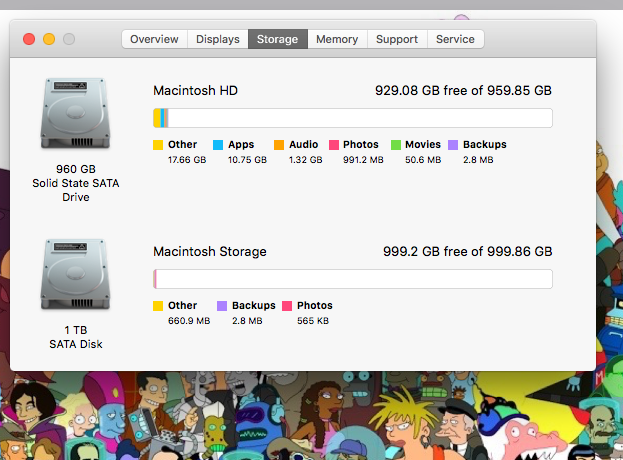Image resolution: width=623 pixels, height=460 pixels.
Task: Click the pink Photos swatch for Macintosh HD
Action: click(x=334, y=145)
